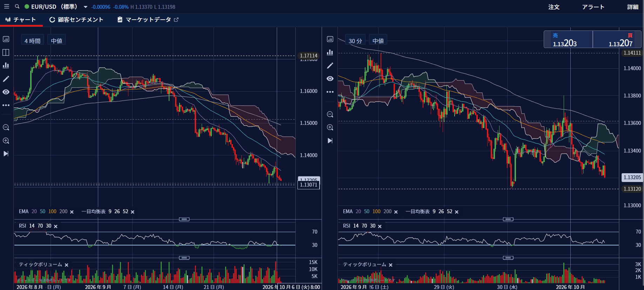
Task: Open more options dots on right chart
Action: [330, 92]
